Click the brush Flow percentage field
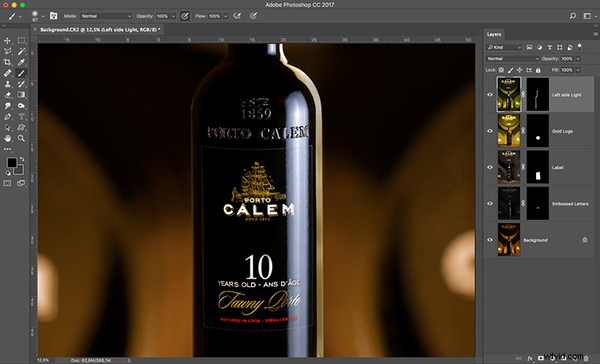The image size is (600, 364). click(x=214, y=16)
